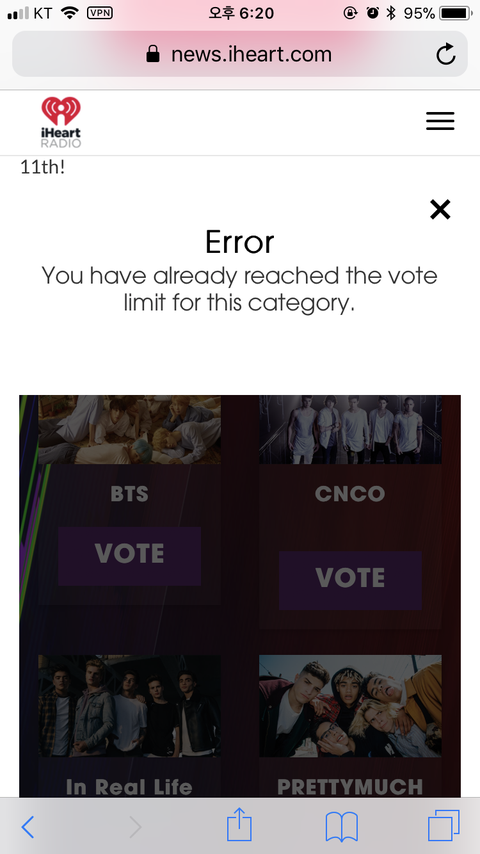Screen dimensions: 480x854
Task: Tap the In Real Life name label
Action: (x=129, y=787)
